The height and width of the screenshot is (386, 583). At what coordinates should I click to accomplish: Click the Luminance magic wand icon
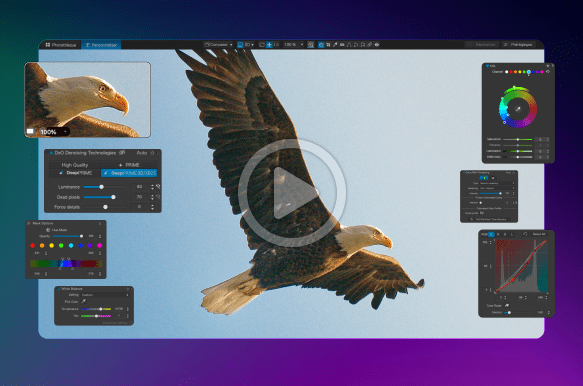coord(158,186)
